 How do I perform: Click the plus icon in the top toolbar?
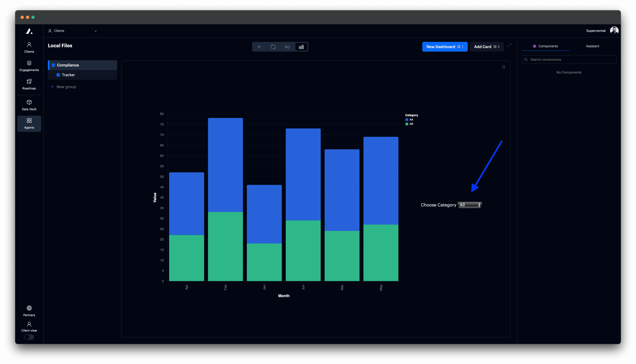[x=259, y=46]
